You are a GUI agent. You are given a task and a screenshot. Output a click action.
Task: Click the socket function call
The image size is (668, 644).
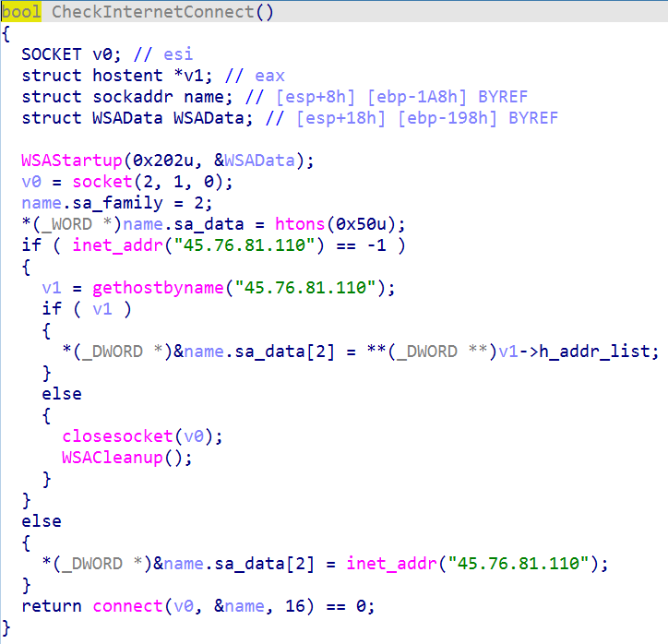point(102,182)
